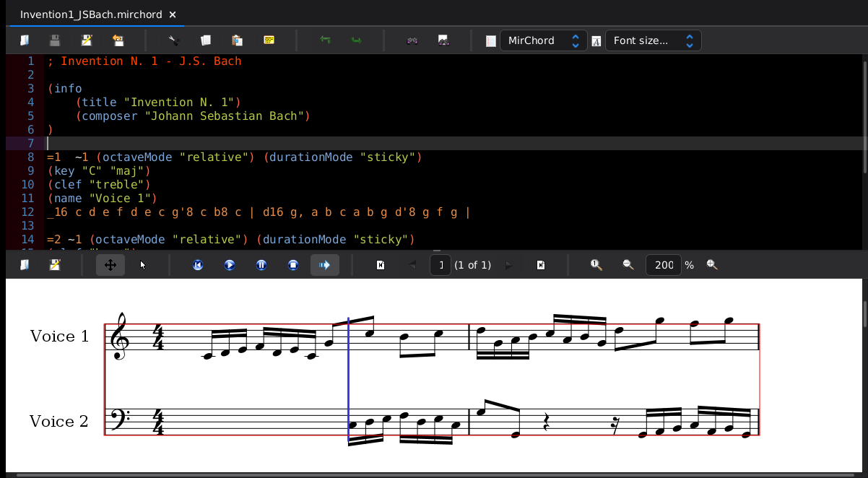Click the yellow note icon in editor toolbar

click(x=269, y=40)
